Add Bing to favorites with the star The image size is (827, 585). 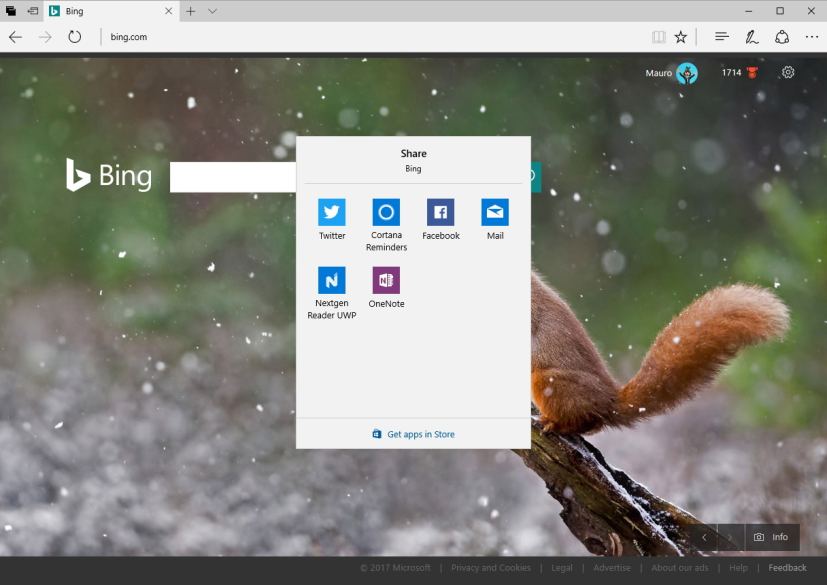(x=681, y=36)
